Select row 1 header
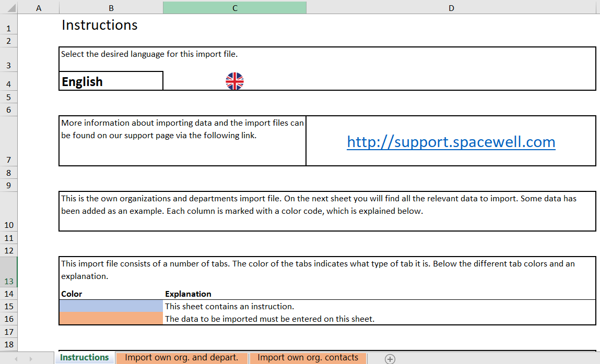Image resolution: width=600 pixels, height=364 pixels. pos(8,25)
